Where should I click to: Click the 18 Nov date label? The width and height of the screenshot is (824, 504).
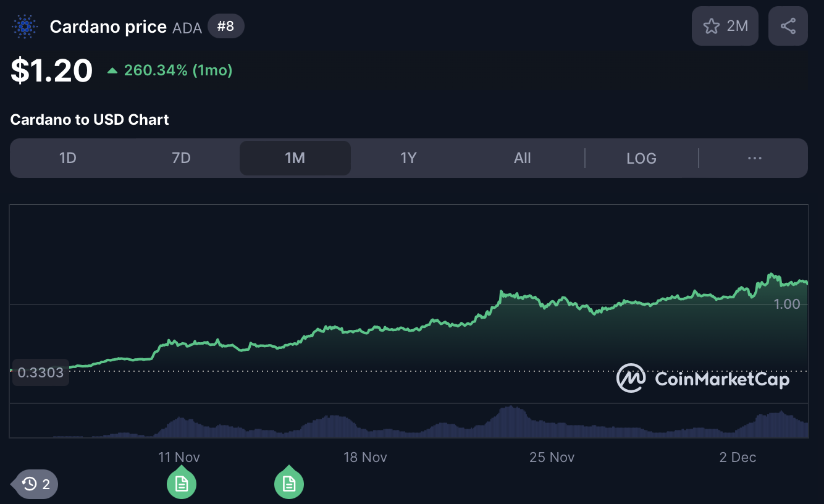click(366, 458)
